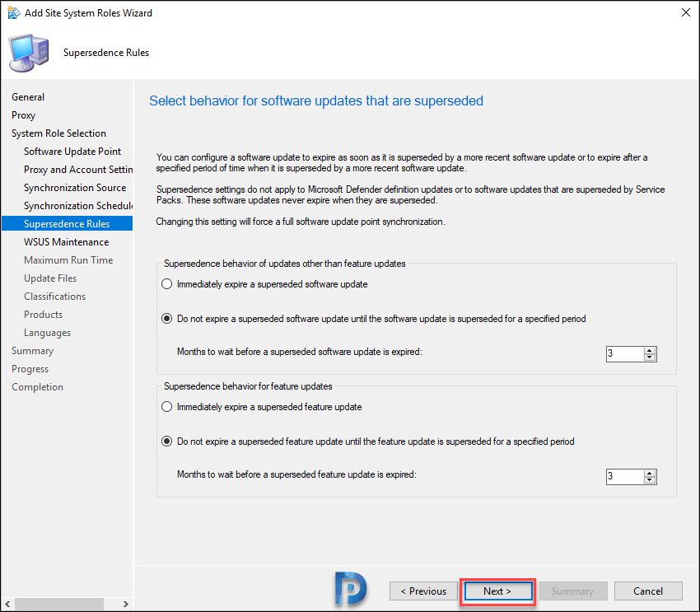Screen dimensions: 700x612
Task: Open the General wizard page
Action: click(x=28, y=97)
